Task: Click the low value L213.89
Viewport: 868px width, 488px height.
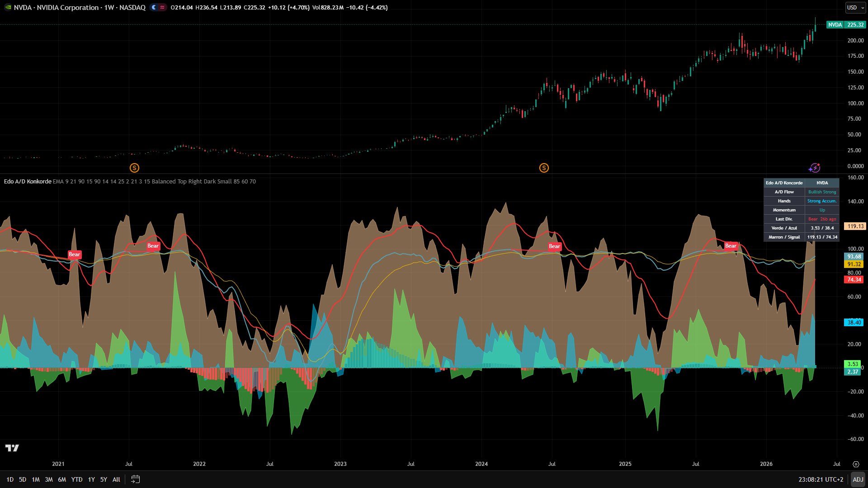Action: coord(231,8)
